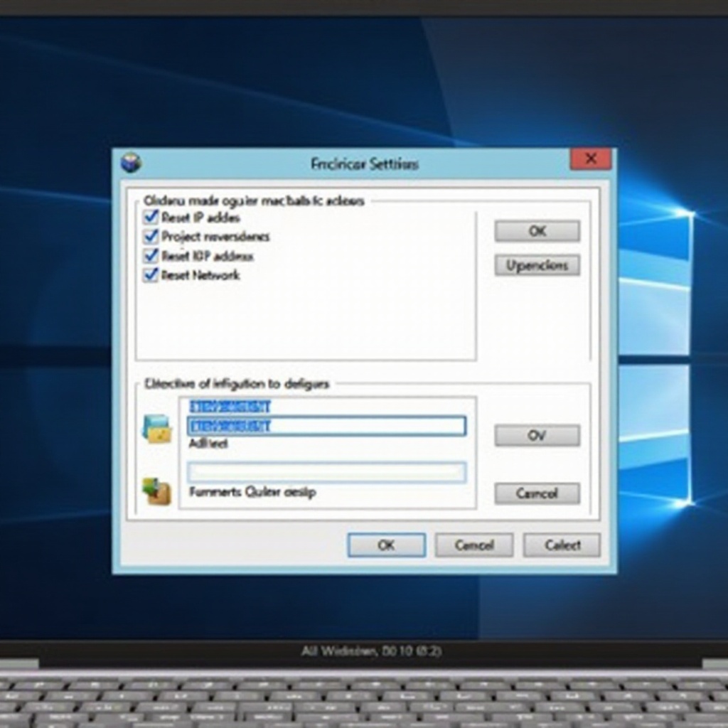Confirm with the bottom OK button
The width and height of the screenshot is (728, 728).
point(386,545)
